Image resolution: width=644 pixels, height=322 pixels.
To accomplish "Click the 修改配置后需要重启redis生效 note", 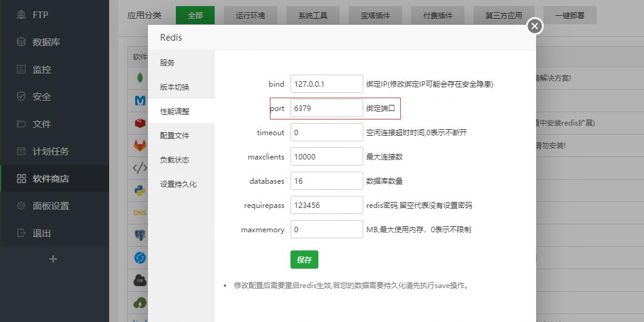I will point(351,285).
